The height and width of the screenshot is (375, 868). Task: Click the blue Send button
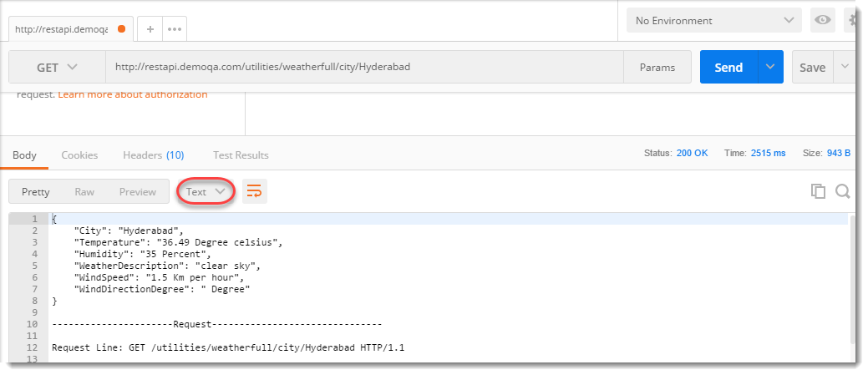728,67
